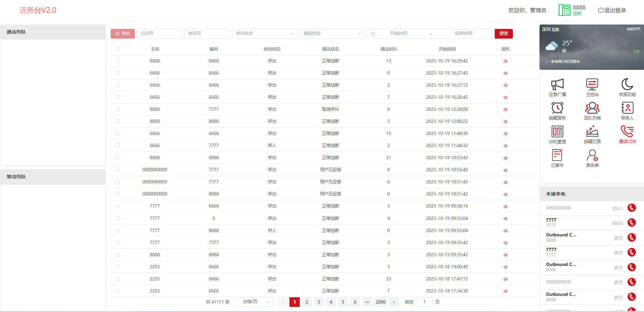Click the 主叫号 caller number input field
Image resolution: width=644 pixels, height=312 pixels.
(x=160, y=34)
